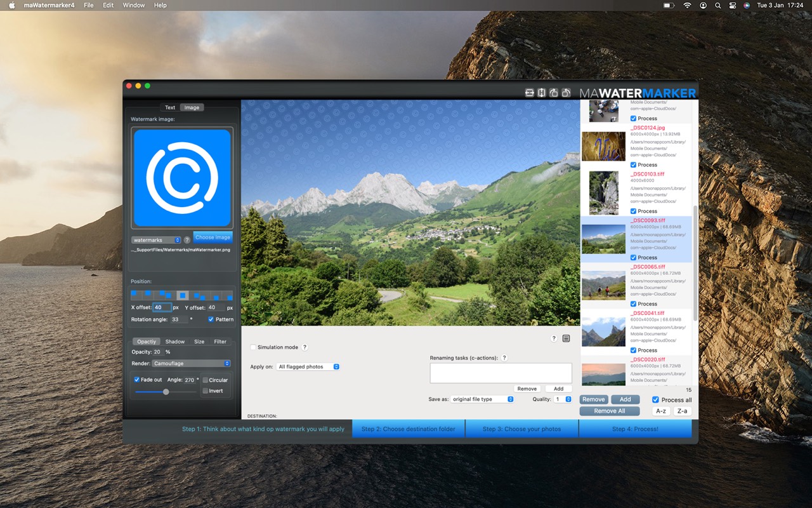812x508 pixels.
Task: Select the _DSC0041.tiff thumbnail
Action: (x=603, y=331)
